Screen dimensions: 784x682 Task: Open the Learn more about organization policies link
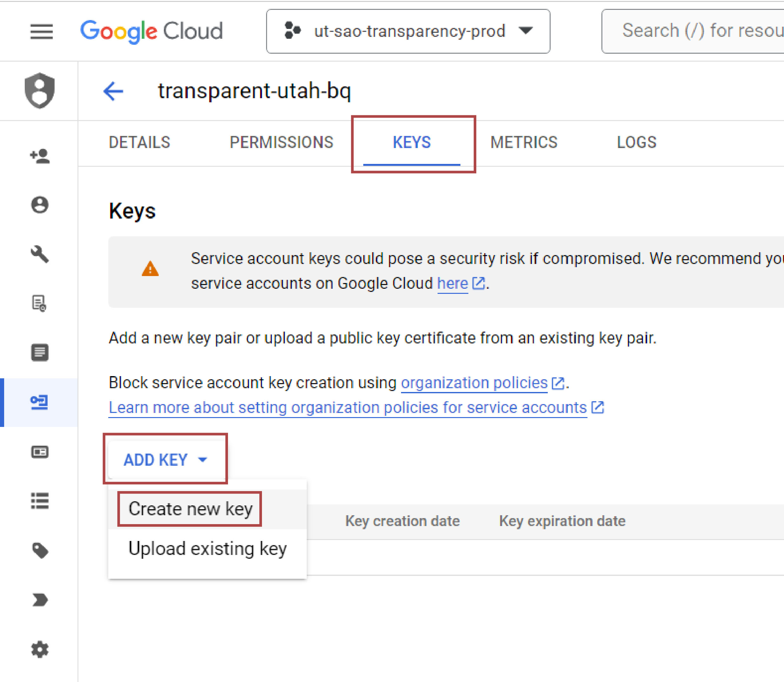[x=348, y=408]
